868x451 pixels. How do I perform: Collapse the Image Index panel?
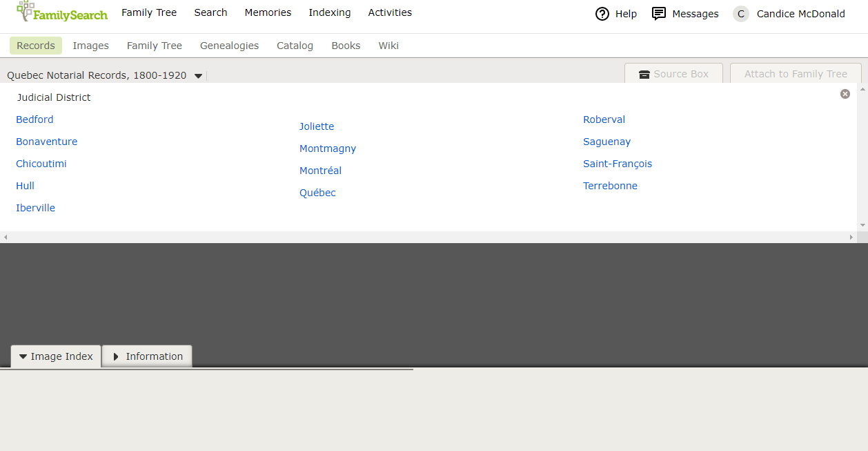pos(56,356)
